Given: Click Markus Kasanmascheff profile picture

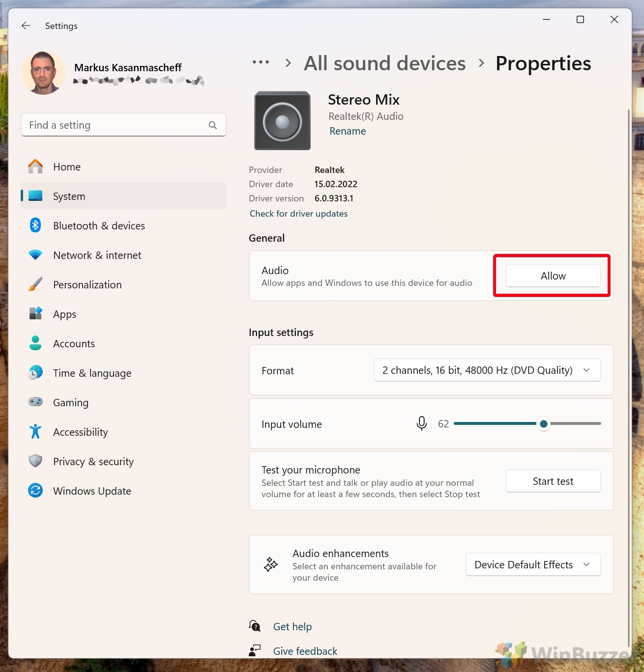Looking at the screenshot, I should click(43, 73).
